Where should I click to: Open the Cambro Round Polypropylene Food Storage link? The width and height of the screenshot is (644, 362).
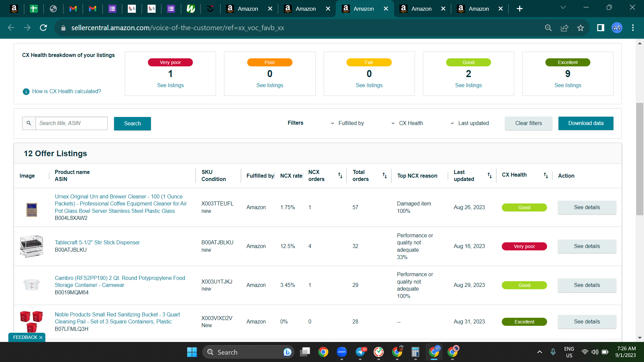120,282
